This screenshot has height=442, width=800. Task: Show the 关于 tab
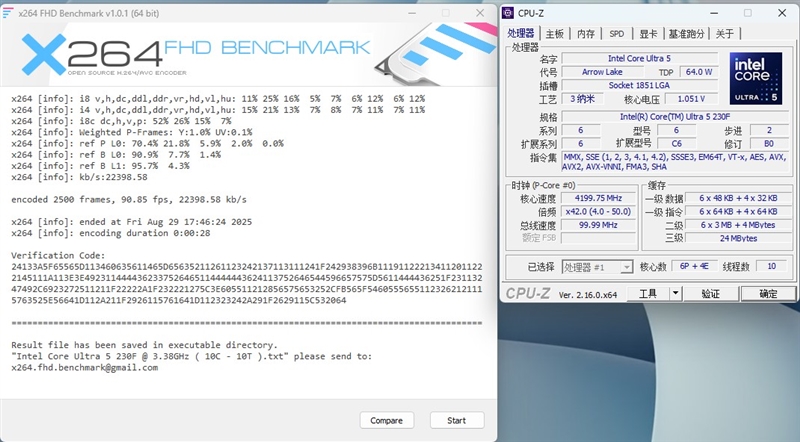pyautogui.click(x=725, y=33)
